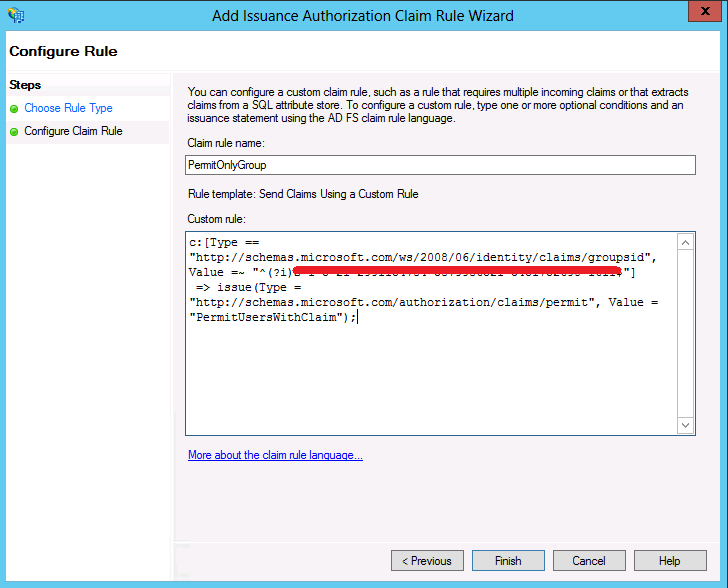Click the wizard title bar text
This screenshot has width=728, height=588.
[x=363, y=16]
